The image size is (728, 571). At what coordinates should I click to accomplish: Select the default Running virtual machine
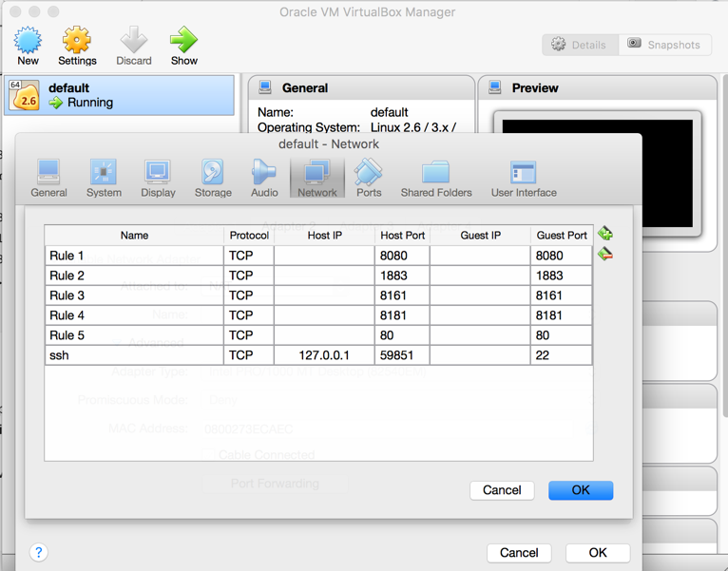120,95
